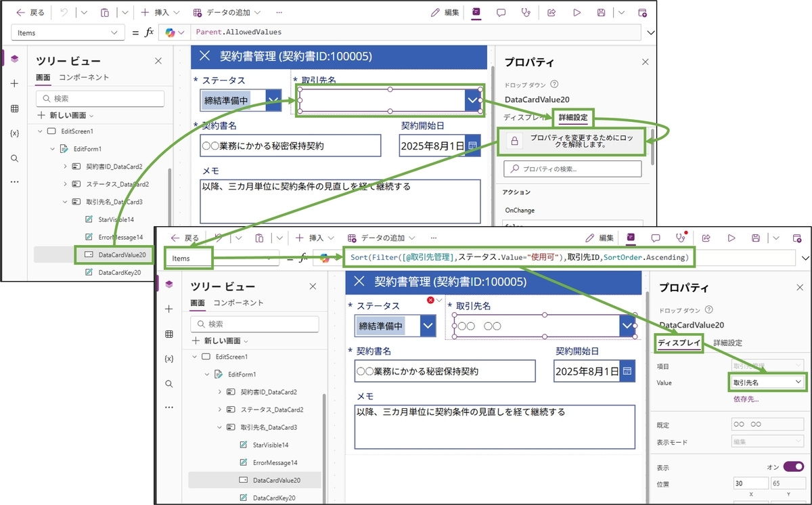This screenshot has height=505, width=812.
Task: Select the 詳細設定 tab in the upper-left properties pane
Action: pos(572,118)
